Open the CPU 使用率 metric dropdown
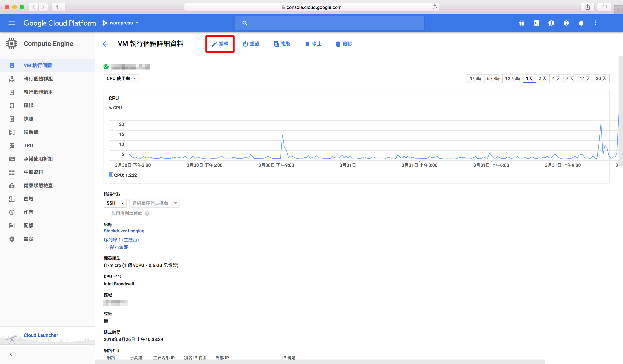Image resolution: width=623 pixels, height=364 pixels. coord(121,79)
